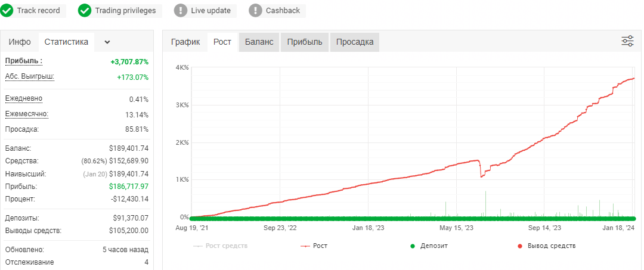644x270 pixels.
Task: Show the Просадка chart tab
Action: coord(354,42)
